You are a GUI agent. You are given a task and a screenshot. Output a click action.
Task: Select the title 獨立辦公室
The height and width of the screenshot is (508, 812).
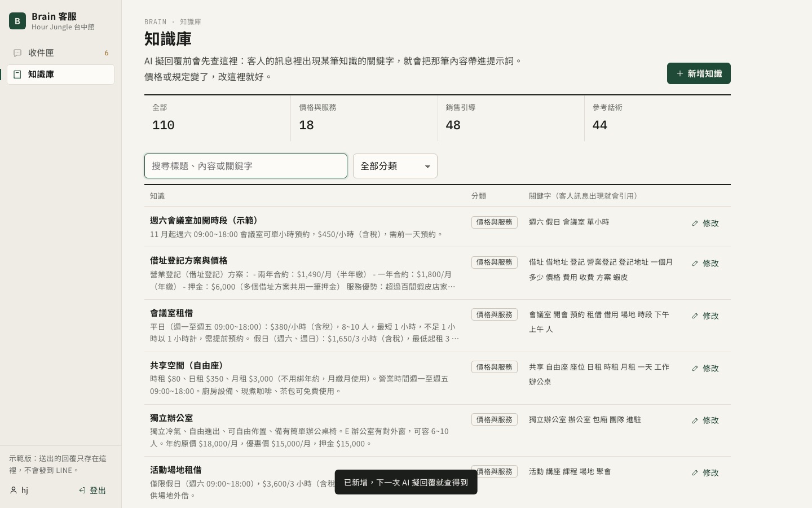(171, 418)
